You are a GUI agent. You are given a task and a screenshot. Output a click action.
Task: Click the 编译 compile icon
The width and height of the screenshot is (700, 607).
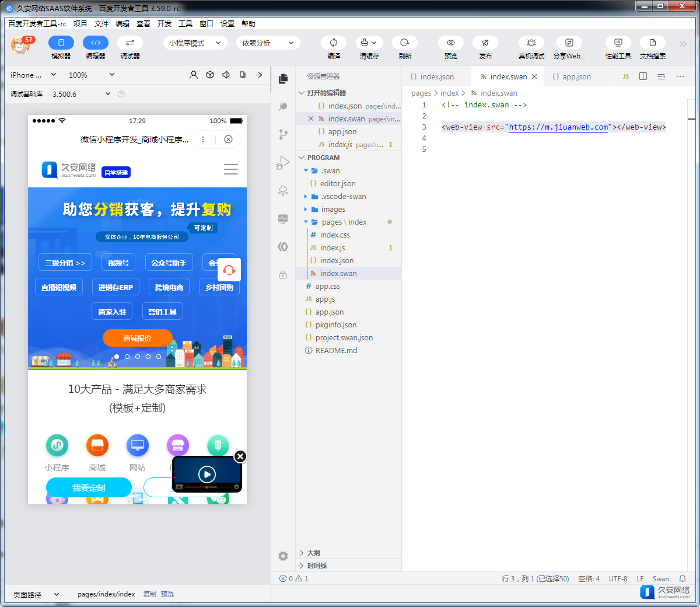click(x=334, y=43)
